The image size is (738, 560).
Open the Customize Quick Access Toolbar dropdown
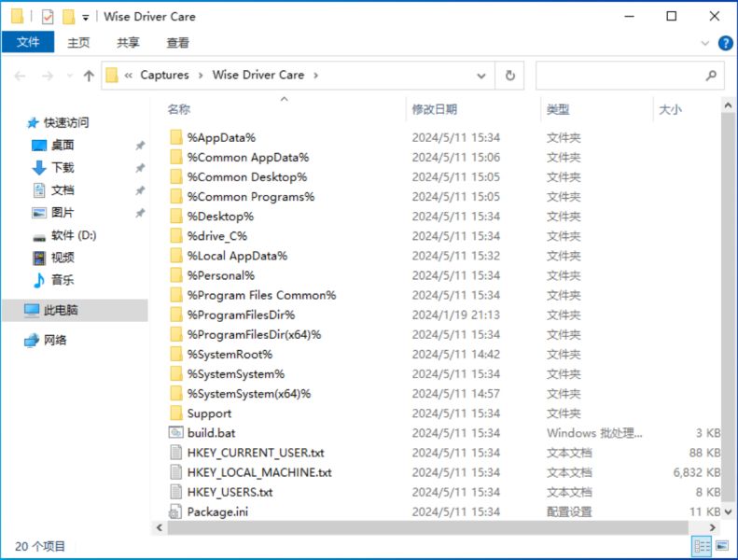point(86,18)
